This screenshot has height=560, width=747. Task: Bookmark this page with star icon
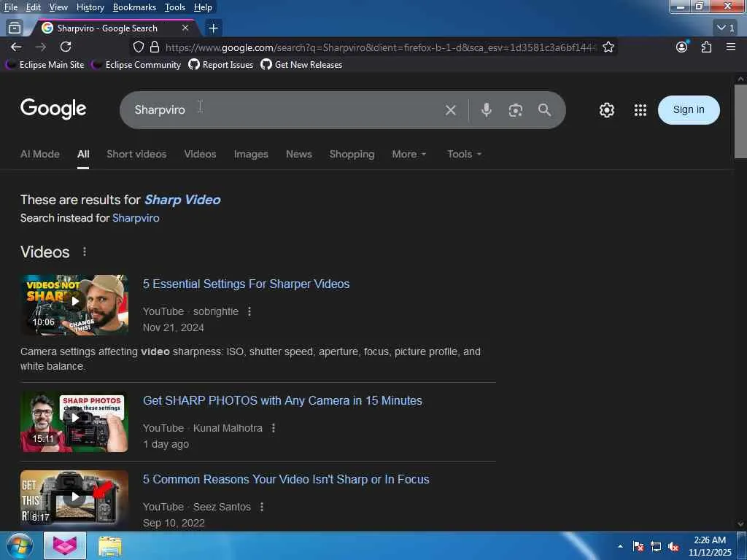[x=608, y=47]
